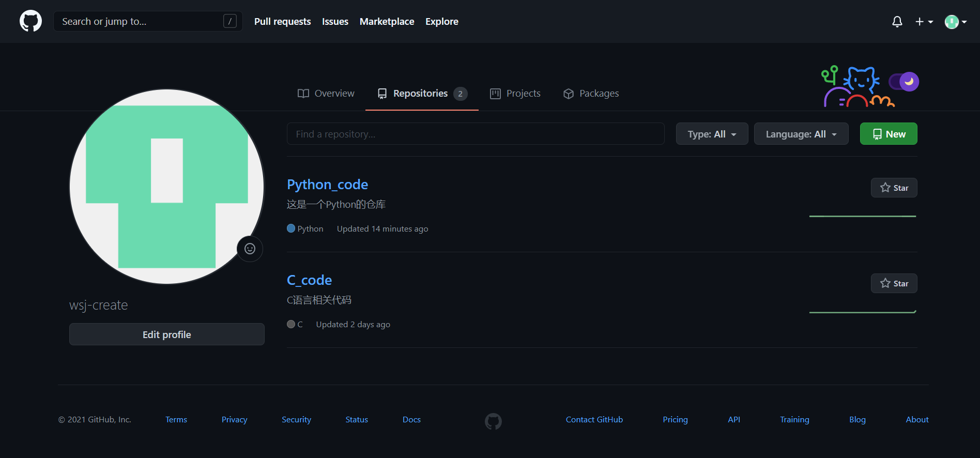Click the C_code activity graph line
This screenshot has width=980, height=458.
pyautogui.click(x=863, y=312)
